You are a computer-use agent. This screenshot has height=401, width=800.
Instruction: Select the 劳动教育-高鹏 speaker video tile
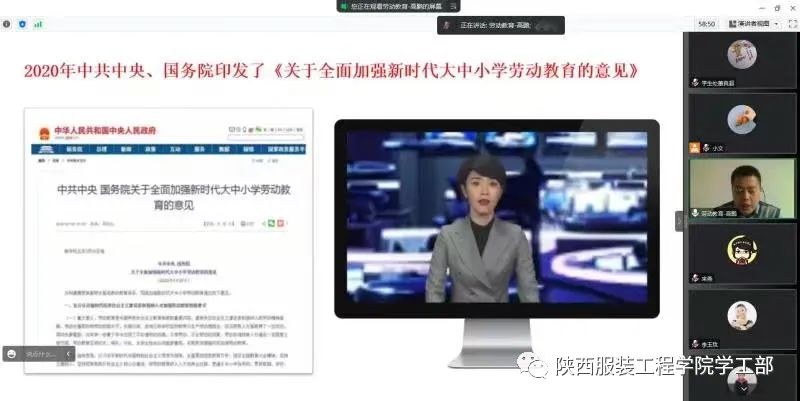(x=741, y=188)
